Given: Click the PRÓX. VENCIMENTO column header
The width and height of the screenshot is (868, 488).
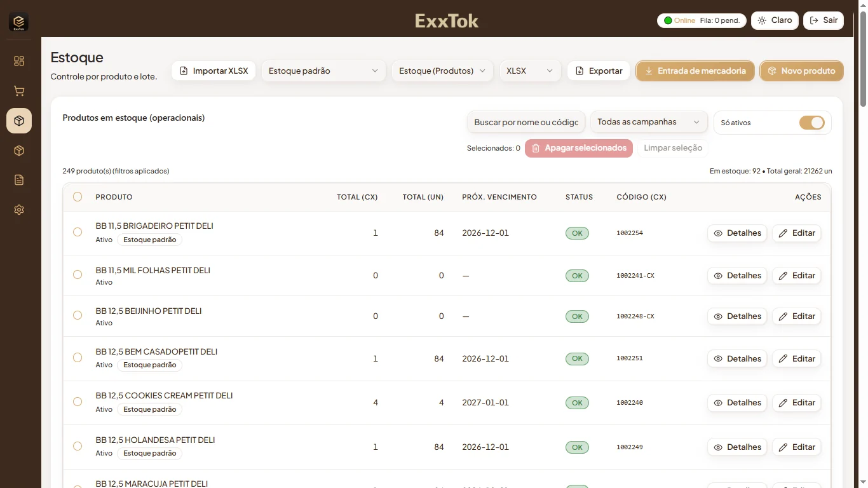Looking at the screenshot, I should (x=499, y=197).
